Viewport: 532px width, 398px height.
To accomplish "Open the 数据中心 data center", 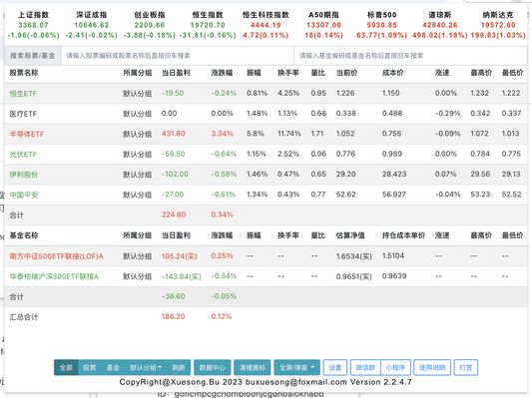I will tap(212, 367).
